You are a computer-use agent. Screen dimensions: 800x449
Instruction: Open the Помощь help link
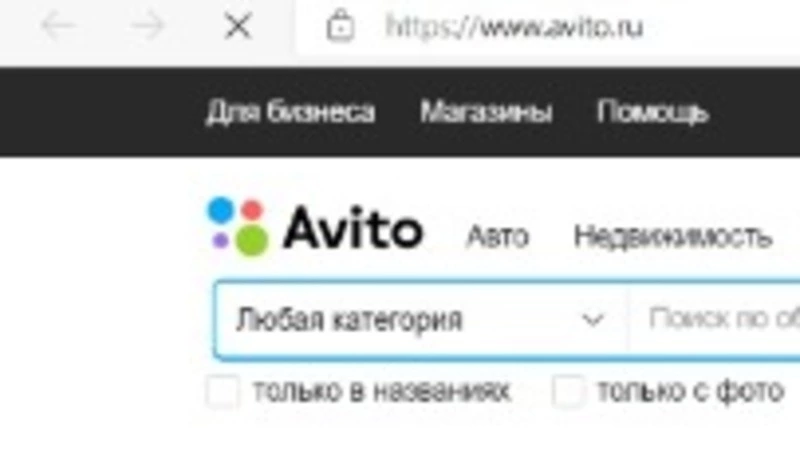point(653,112)
